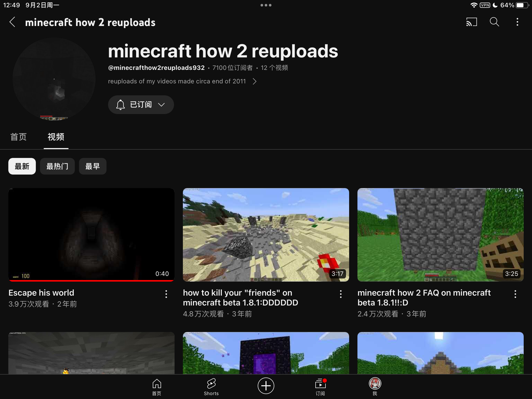Select the 最早 (oldest) sort chip

coord(92,166)
